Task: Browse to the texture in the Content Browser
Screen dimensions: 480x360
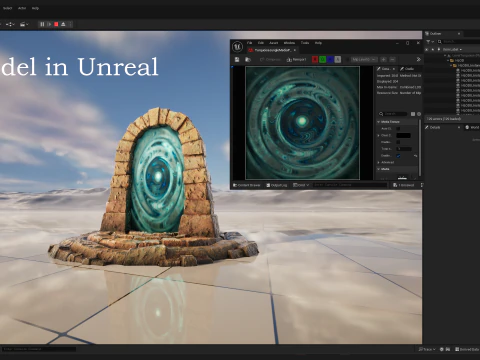Action: coord(248,59)
